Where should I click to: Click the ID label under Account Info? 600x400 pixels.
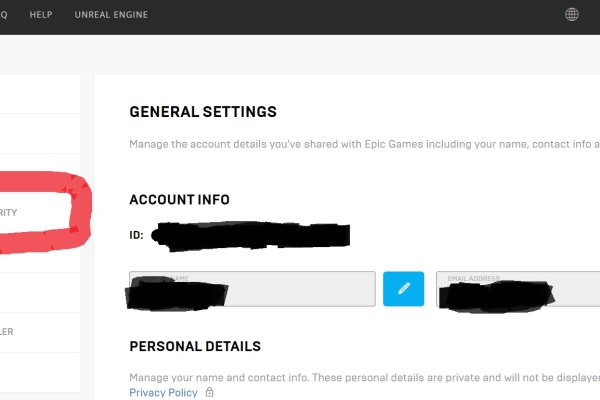[136, 236]
